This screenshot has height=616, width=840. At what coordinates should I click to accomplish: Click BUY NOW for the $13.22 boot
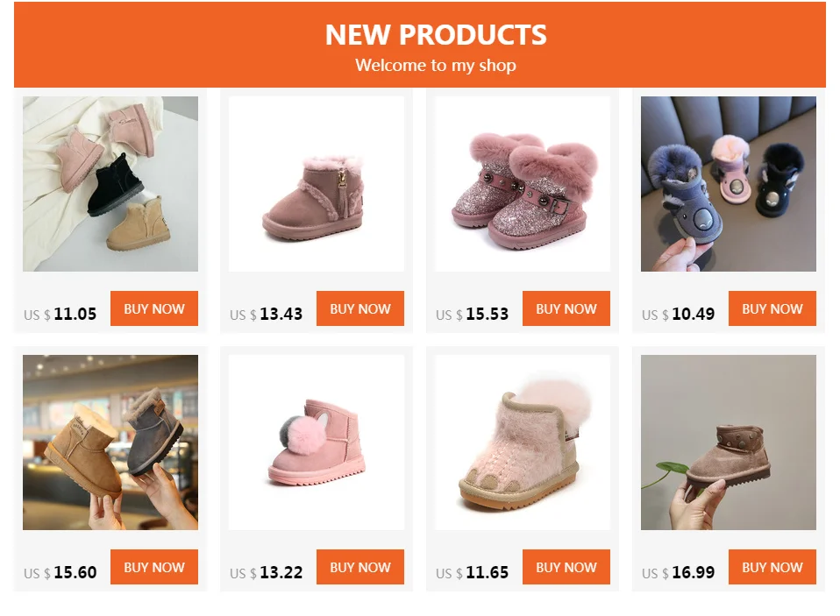pyautogui.click(x=360, y=567)
